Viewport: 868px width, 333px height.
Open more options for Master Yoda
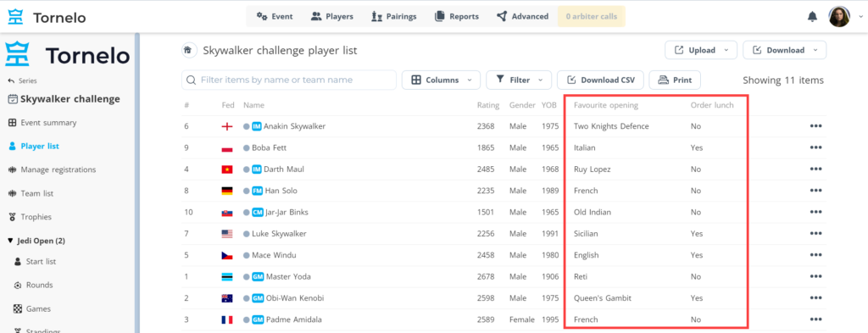(x=815, y=276)
